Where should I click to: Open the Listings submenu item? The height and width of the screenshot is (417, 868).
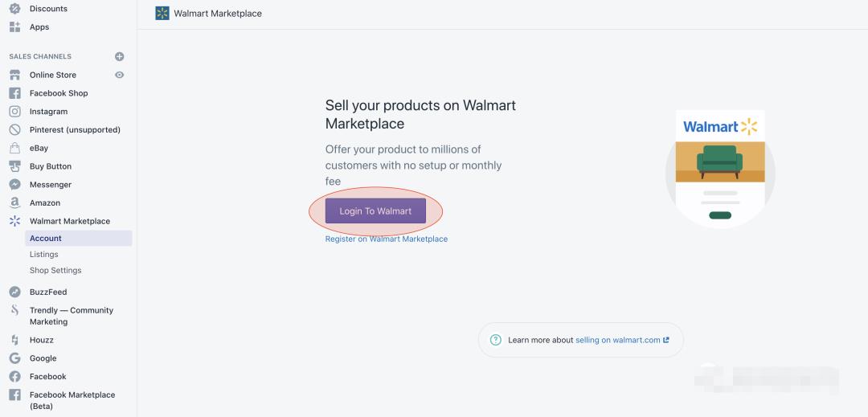click(x=44, y=255)
